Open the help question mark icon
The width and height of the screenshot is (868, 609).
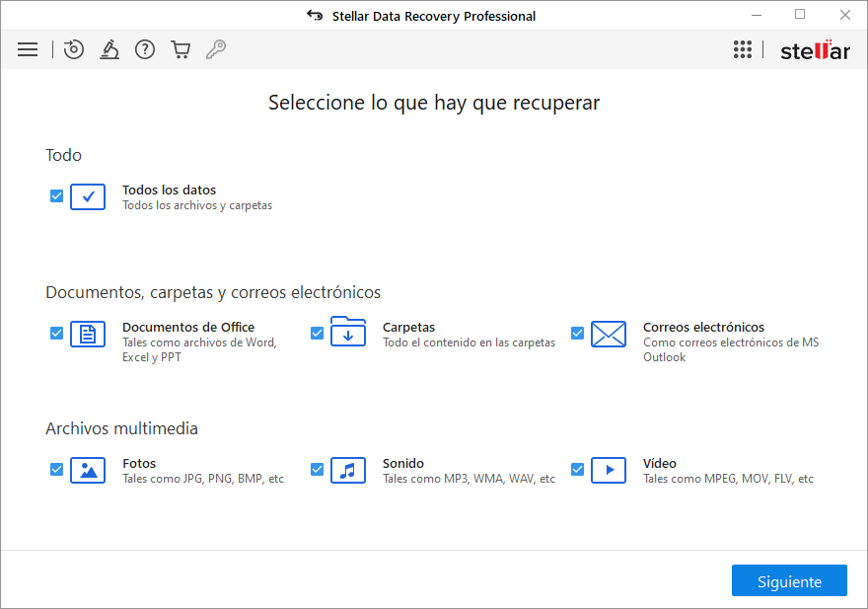[145, 49]
